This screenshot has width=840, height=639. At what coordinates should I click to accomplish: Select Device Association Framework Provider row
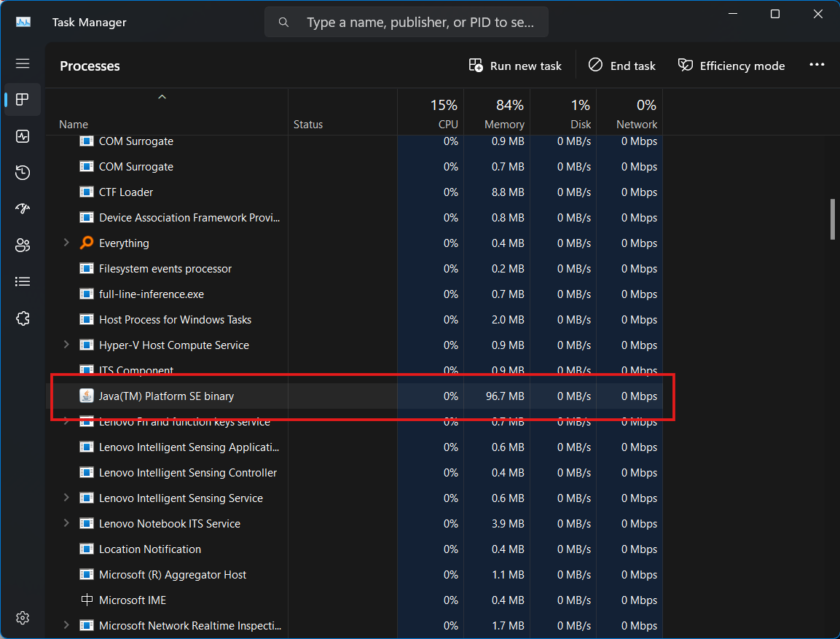point(355,217)
